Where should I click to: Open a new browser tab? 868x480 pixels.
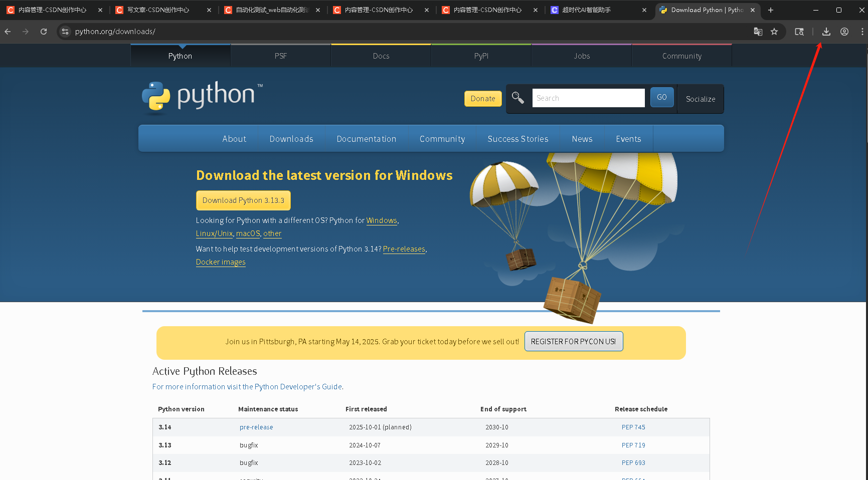[x=771, y=10]
